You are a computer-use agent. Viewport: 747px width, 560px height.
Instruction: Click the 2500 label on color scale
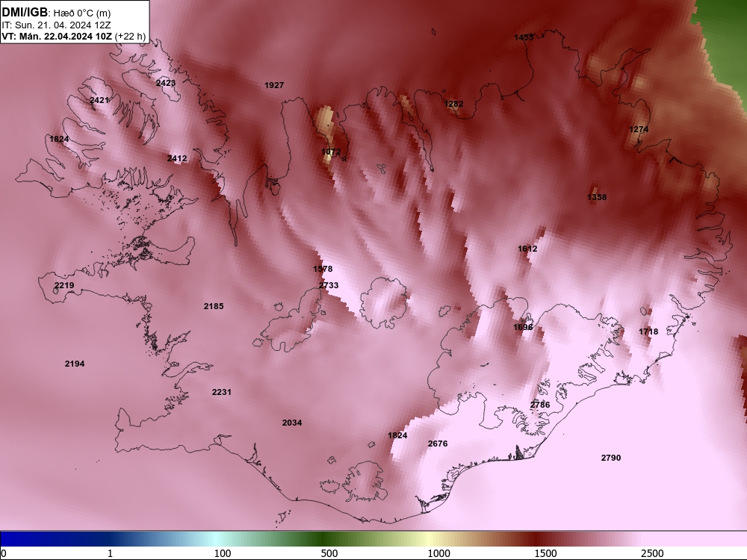(x=652, y=553)
